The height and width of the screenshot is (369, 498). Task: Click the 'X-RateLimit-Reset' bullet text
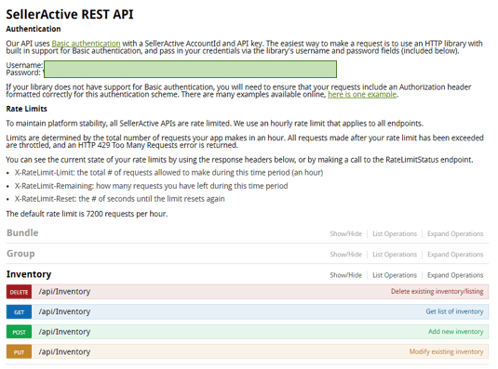[x=120, y=199]
